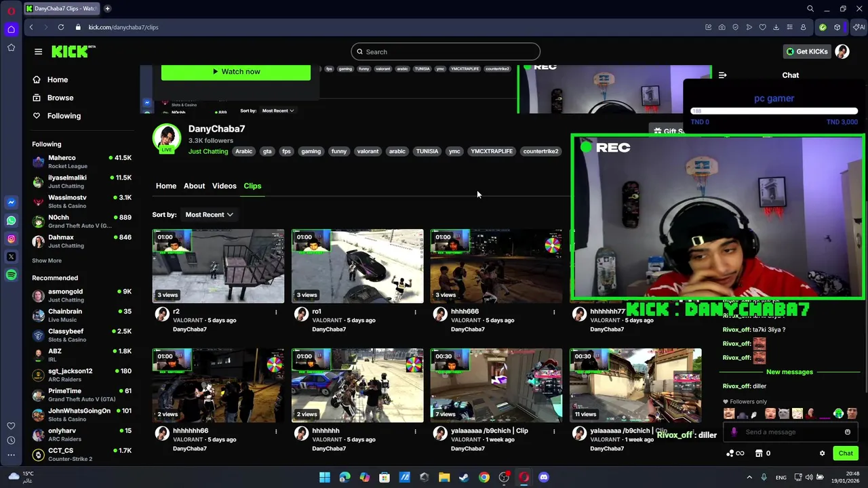The width and height of the screenshot is (868, 488).
Task: Click the TUNISIA tag
Action: pyautogui.click(x=427, y=151)
